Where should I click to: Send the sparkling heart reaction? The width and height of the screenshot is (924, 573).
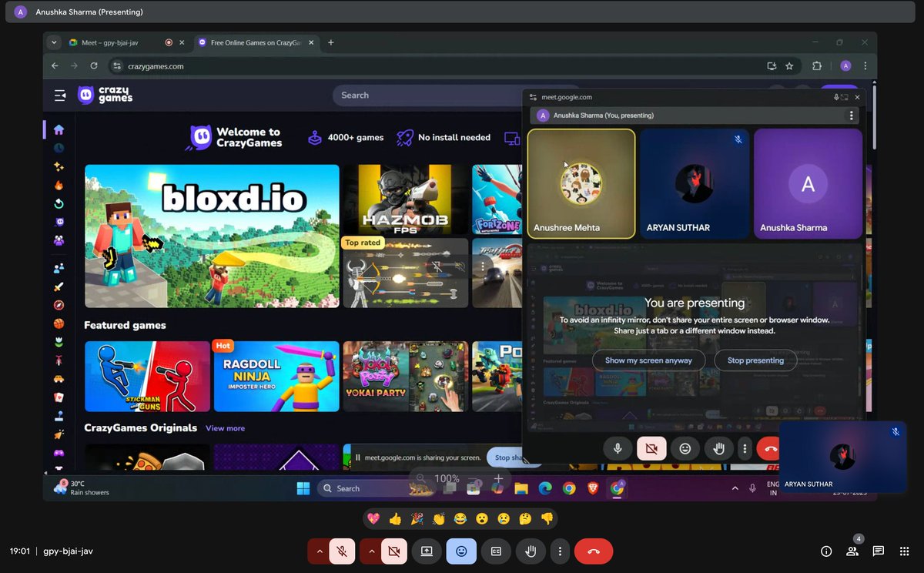point(373,519)
